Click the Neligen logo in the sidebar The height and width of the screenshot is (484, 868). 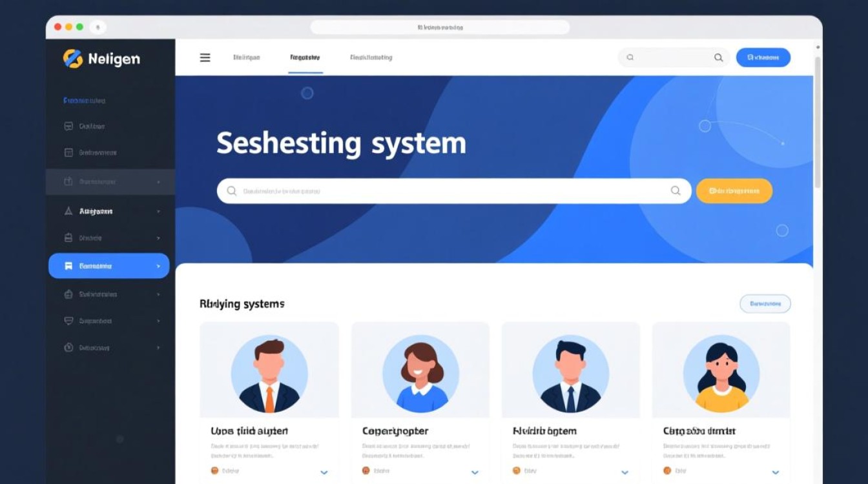tap(101, 59)
